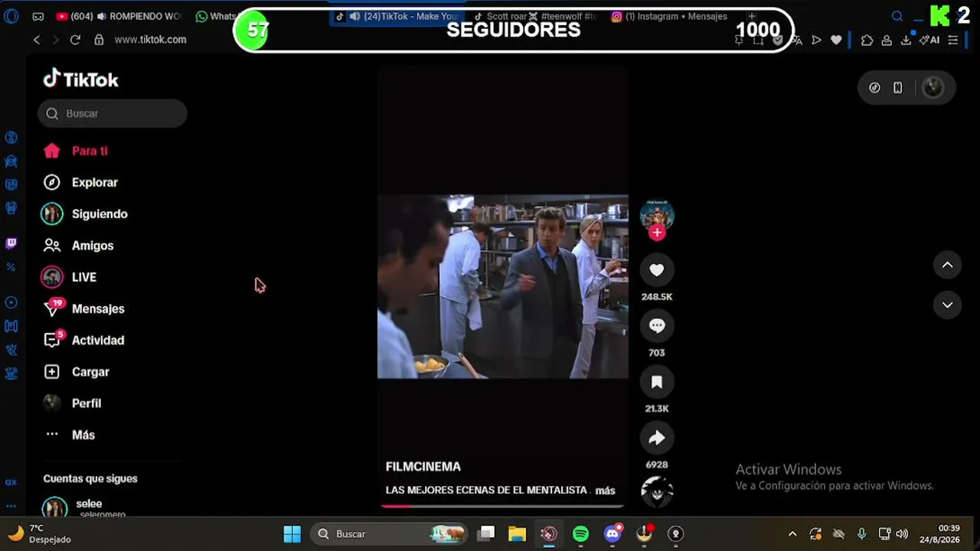Seek on the video progress bar
This screenshot has height=551, width=980.
(502, 506)
